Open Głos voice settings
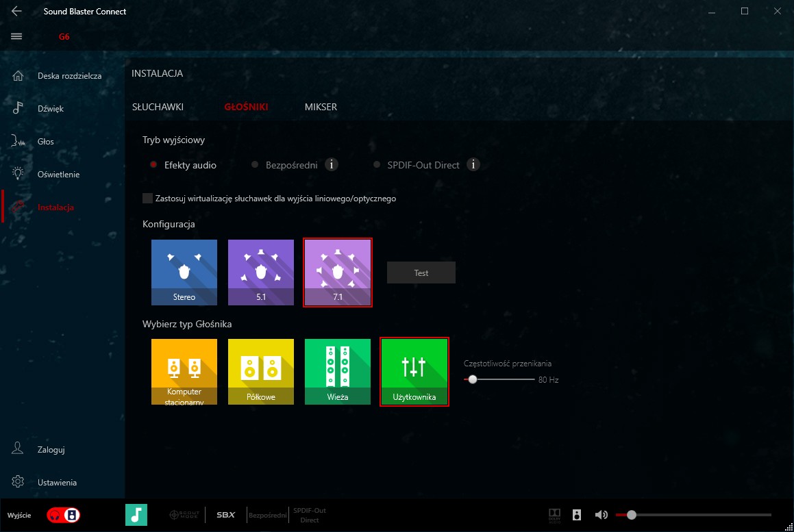 [46, 141]
